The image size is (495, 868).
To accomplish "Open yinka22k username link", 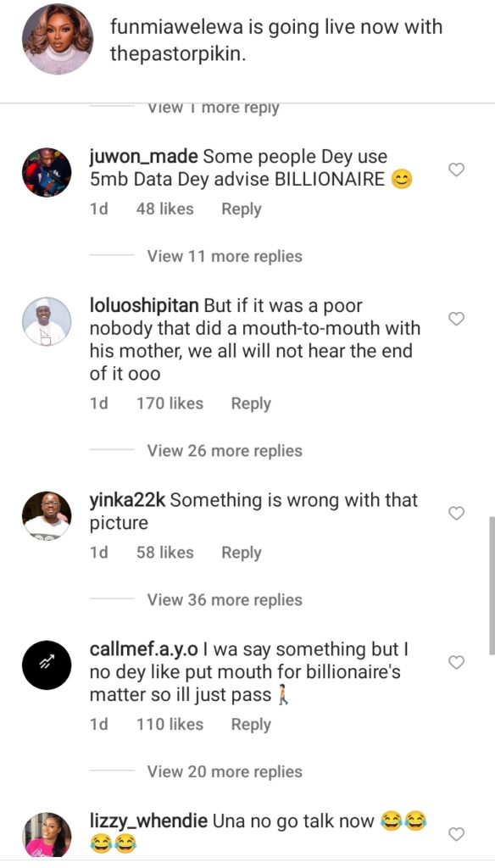I will [x=127, y=500].
